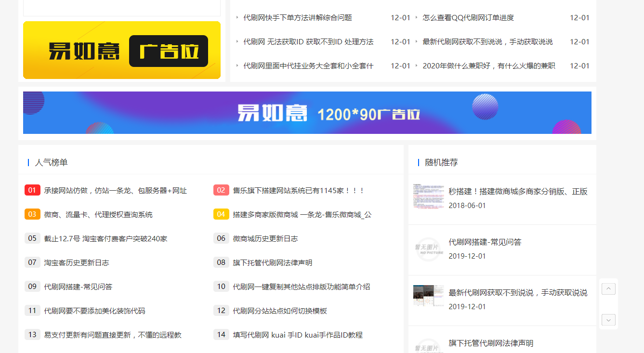
Task: Open ranked item 微商城历史更新日志
Action: coord(265,239)
